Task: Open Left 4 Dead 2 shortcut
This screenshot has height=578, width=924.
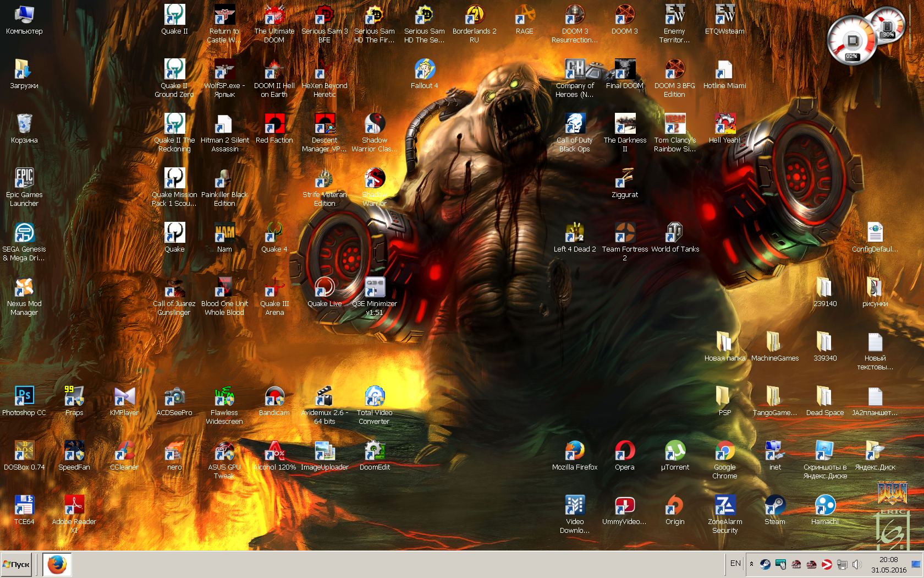Action: tap(575, 237)
